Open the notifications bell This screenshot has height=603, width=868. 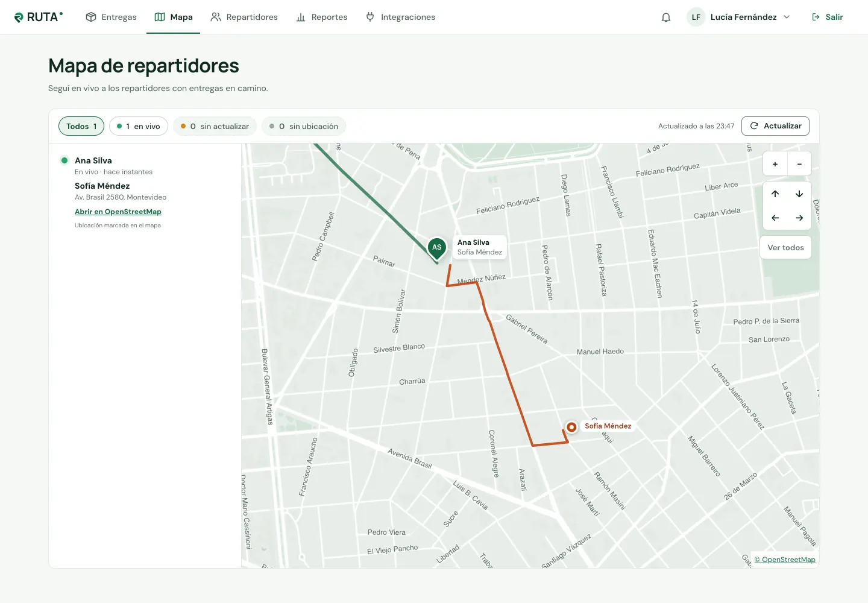(666, 17)
